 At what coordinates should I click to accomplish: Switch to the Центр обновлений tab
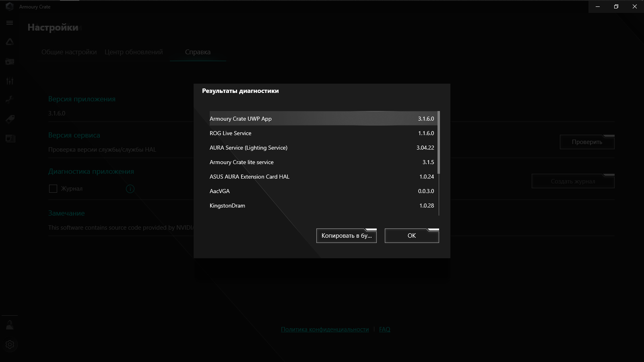(134, 52)
